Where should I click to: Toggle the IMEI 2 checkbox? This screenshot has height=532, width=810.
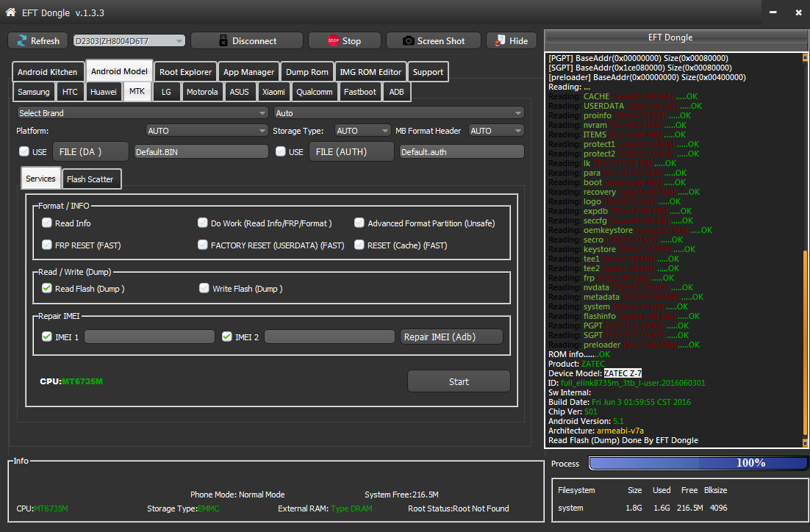tap(227, 337)
